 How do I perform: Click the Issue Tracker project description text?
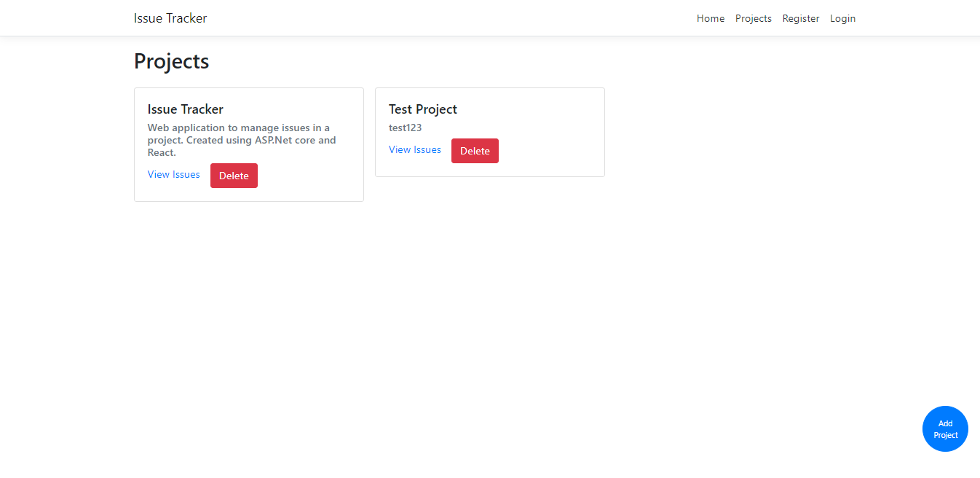242,139
